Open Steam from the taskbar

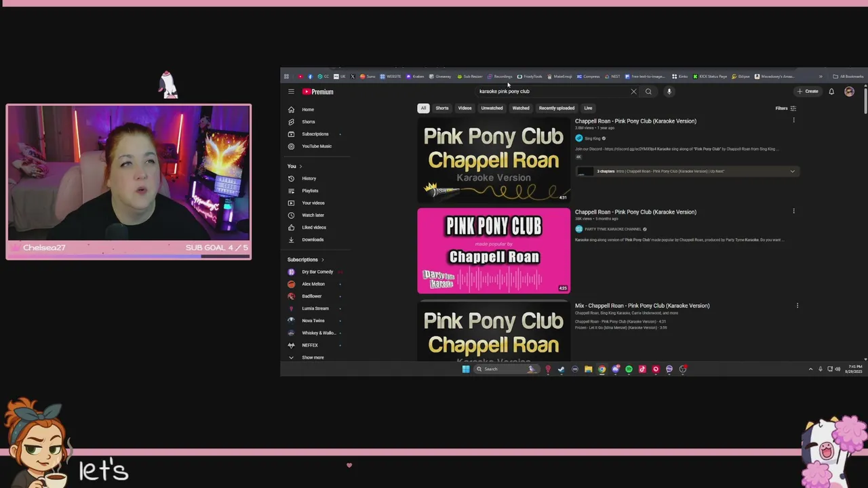coord(561,369)
